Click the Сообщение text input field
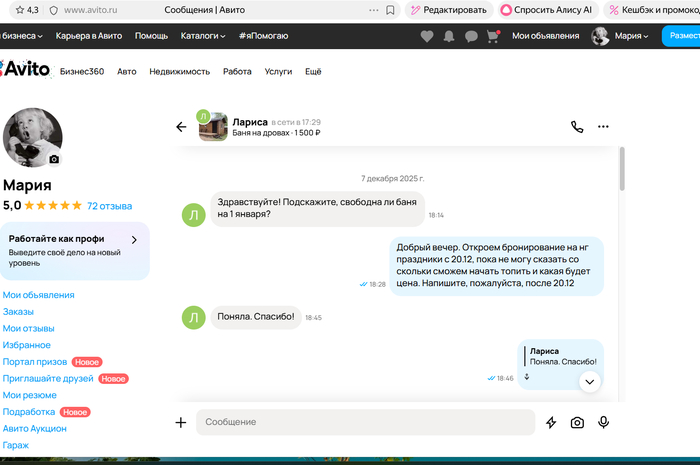 [365, 423]
